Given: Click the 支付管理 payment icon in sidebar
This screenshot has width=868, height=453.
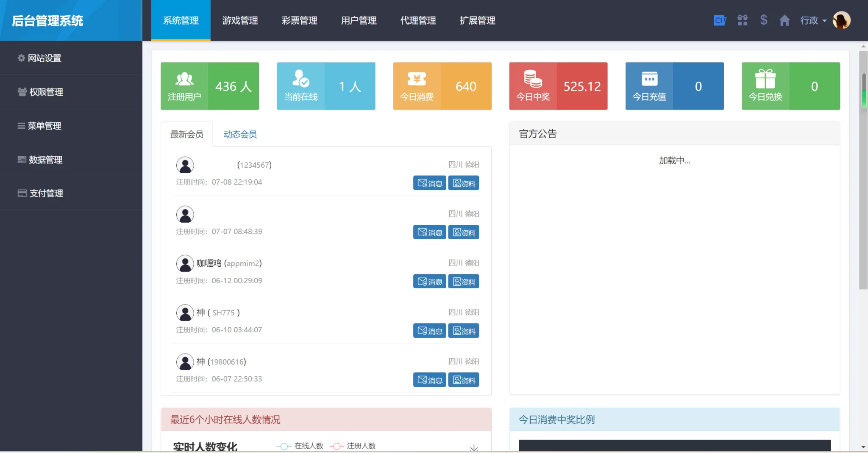Looking at the screenshot, I should (22, 193).
